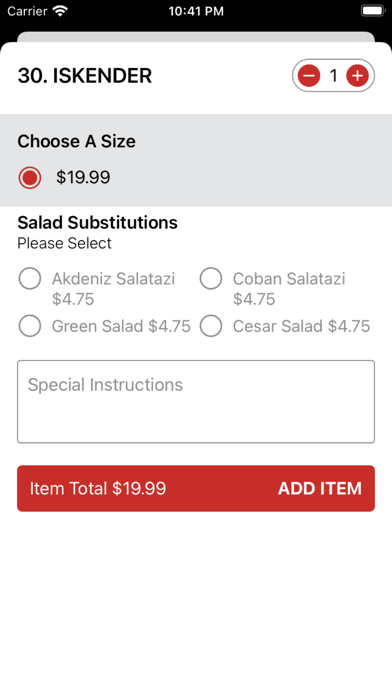Viewport: 392px width, 696px height.
Task: Tap the Carrier label in status bar
Action: pyautogui.click(x=27, y=11)
